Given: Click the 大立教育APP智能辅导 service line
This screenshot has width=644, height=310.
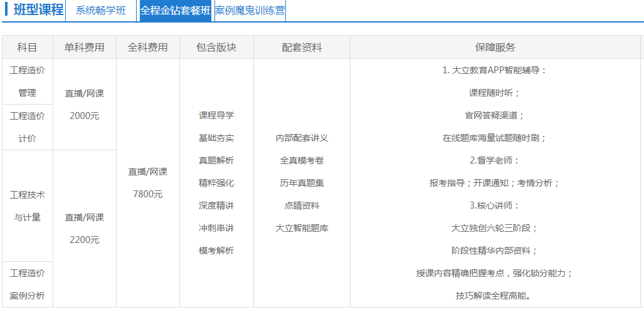Looking at the screenshot, I should (x=495, y=71).
